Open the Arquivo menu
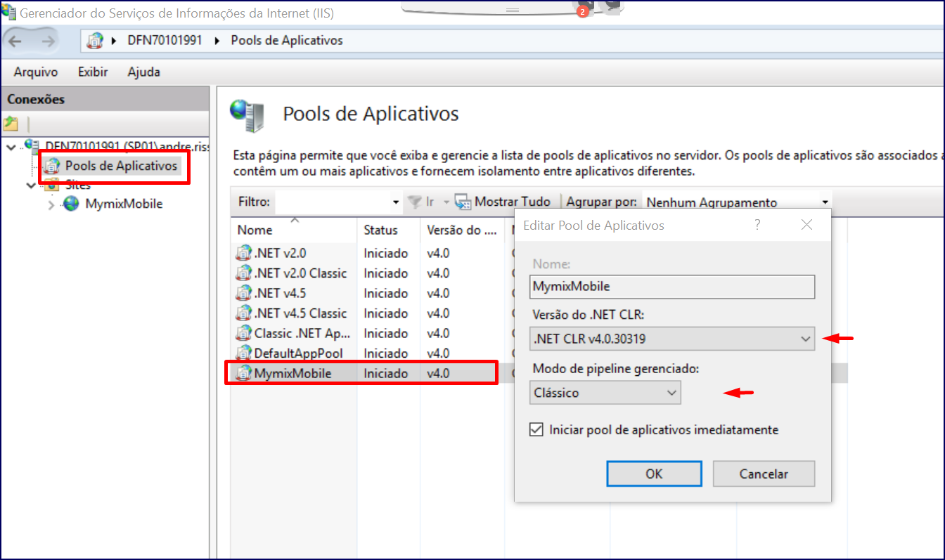The image size is (945, 560). click(36, 72)
